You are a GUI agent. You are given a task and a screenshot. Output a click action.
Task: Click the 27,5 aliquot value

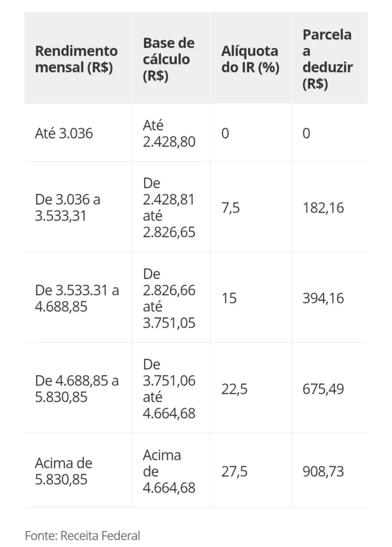click(x=234, y=471)
